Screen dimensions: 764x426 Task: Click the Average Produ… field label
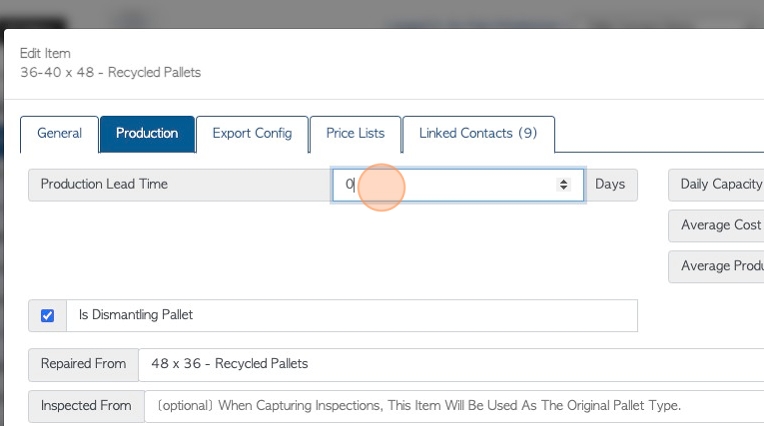coord(716,267)
